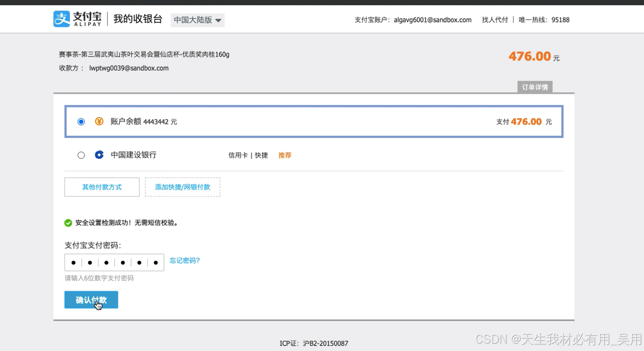Click 添加快捷/网银付款 button
Viewport: 644px width, 351px height.
[182, 187]
